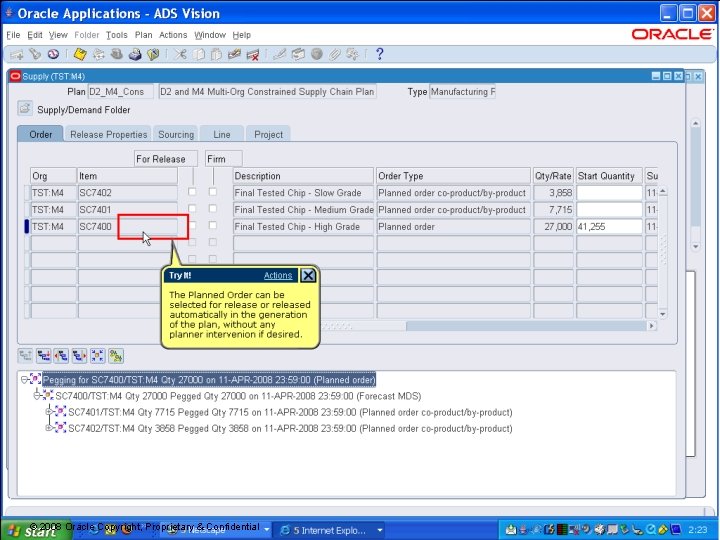Select the 'Final Tested Chip - High Grade' description
This screenshot has width=720, height=540.
(x=303, y=226)
